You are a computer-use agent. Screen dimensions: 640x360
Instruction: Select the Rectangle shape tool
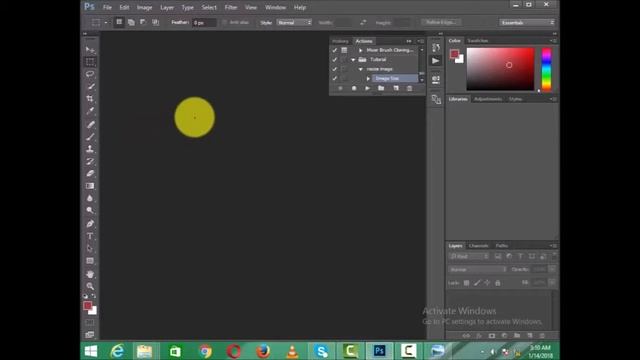[x=90, y=261]
